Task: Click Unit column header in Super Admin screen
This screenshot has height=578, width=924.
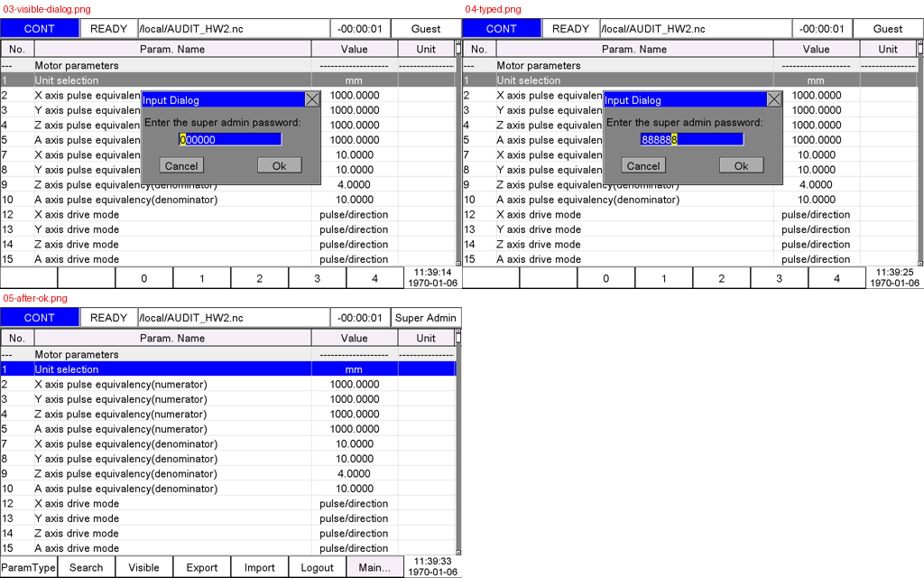Action: [x=426, y=338]
